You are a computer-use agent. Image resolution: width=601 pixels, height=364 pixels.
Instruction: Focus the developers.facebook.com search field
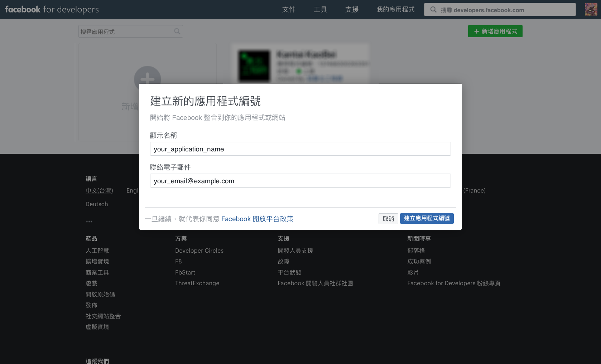pos(500,10)
